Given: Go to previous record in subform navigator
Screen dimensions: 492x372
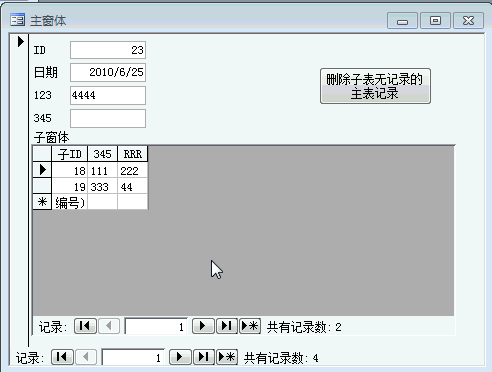Looking at the screenshot, I should pos(109,326).
